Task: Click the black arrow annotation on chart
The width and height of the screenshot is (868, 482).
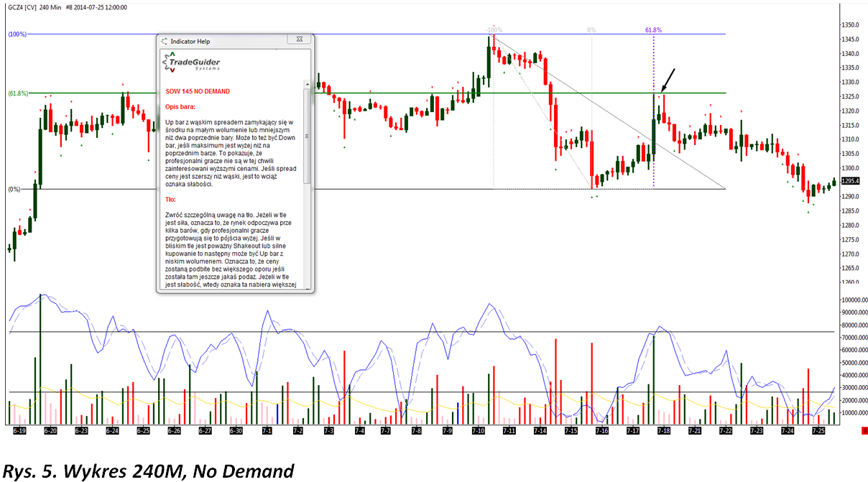Action: click(668, 78)
